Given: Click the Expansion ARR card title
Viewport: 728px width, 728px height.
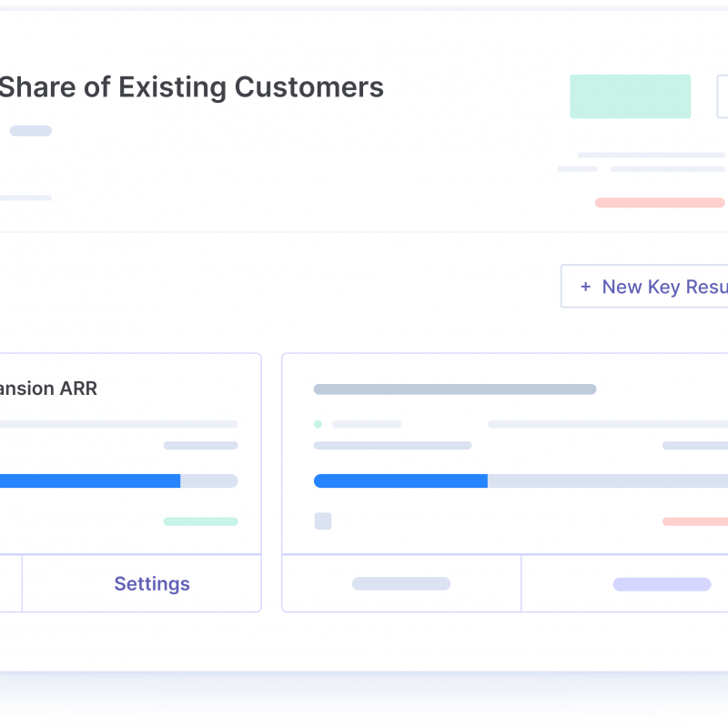Looking at the screenshot, I should point(48,389).
